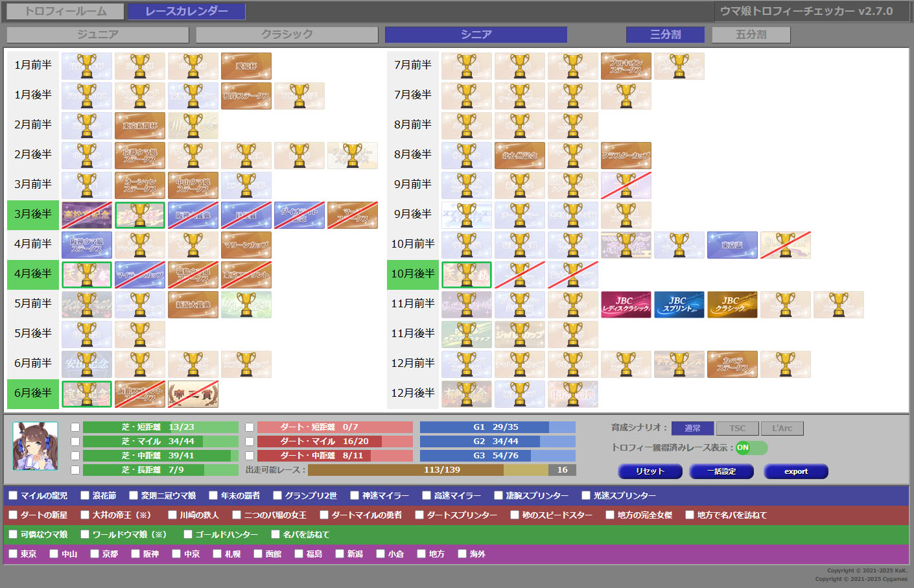Enable the マイルの霊児 title checkbox
This screenshot has height=588, width=914.
coord(13,495)
